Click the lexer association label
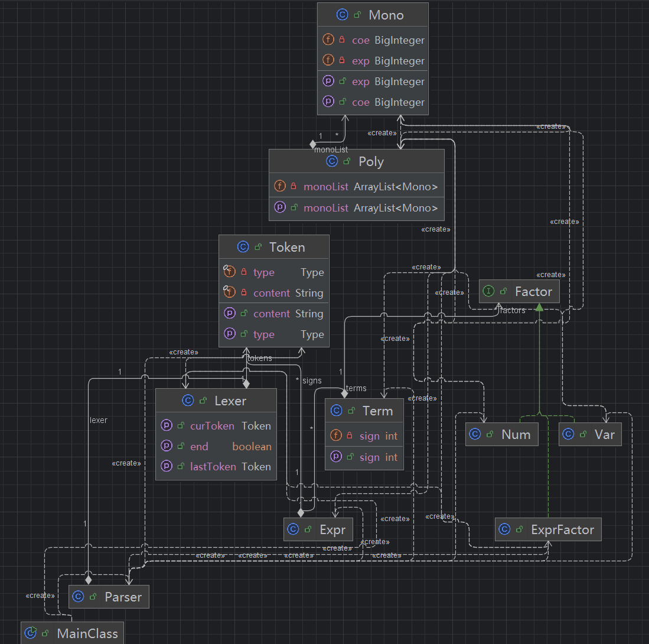Image resolution: width=649 pixels, height=644 pixels. coord(99,420)
